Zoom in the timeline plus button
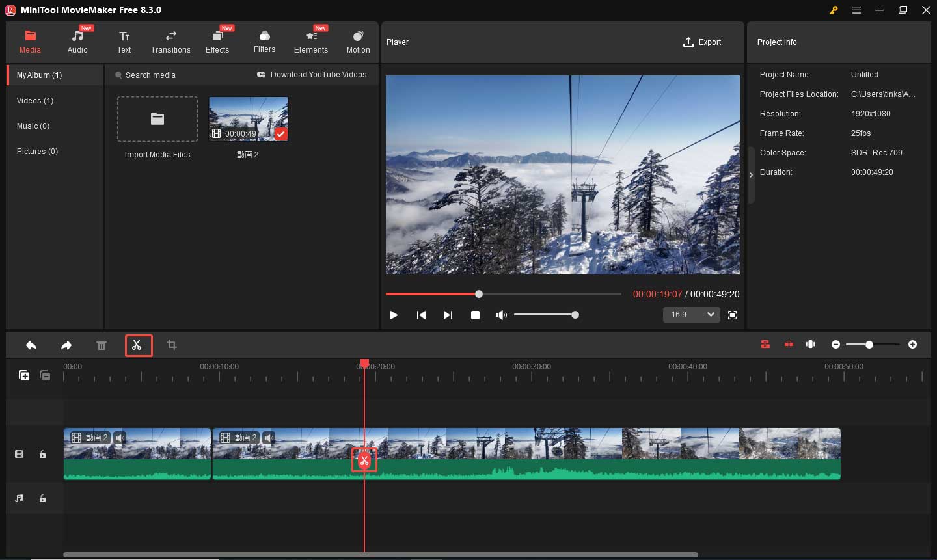Image resolution: width=937 pixels, height=560 pixels. (x=912, y=344)
